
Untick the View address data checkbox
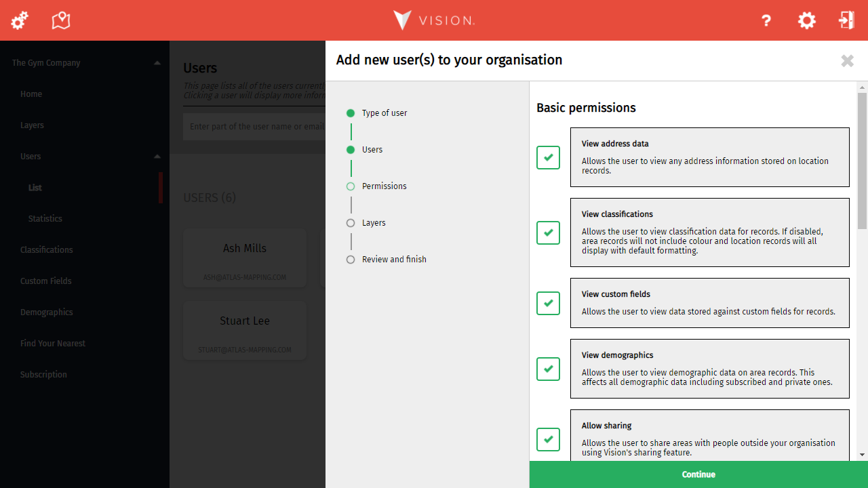pos(548,157)
